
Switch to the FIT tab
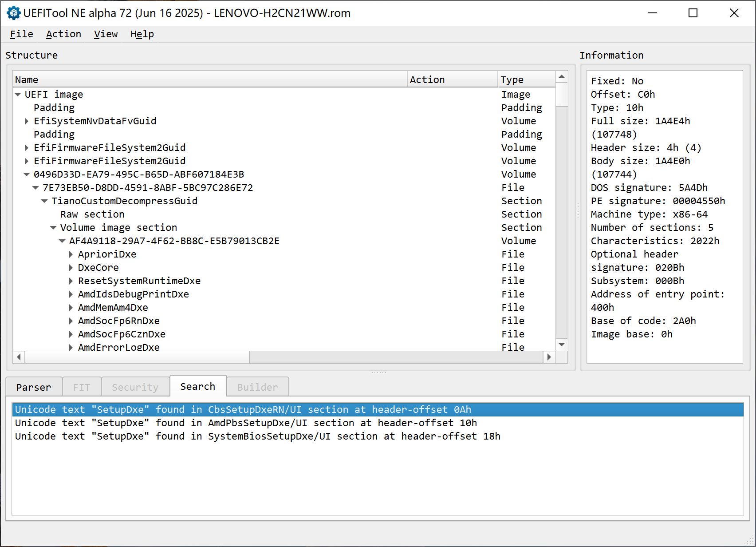82,387
